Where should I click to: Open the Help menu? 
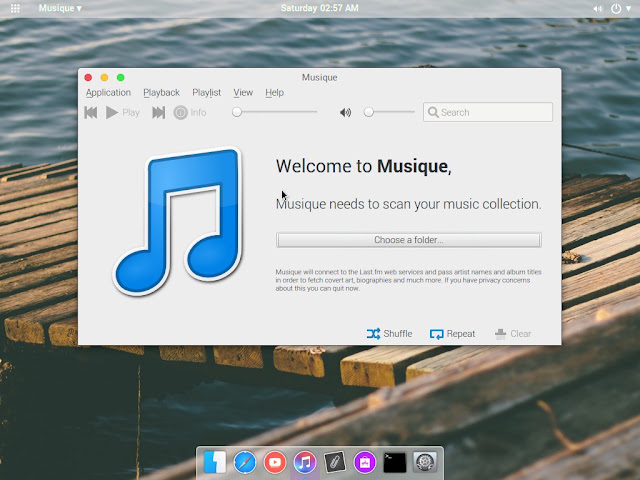coord(274,93)
